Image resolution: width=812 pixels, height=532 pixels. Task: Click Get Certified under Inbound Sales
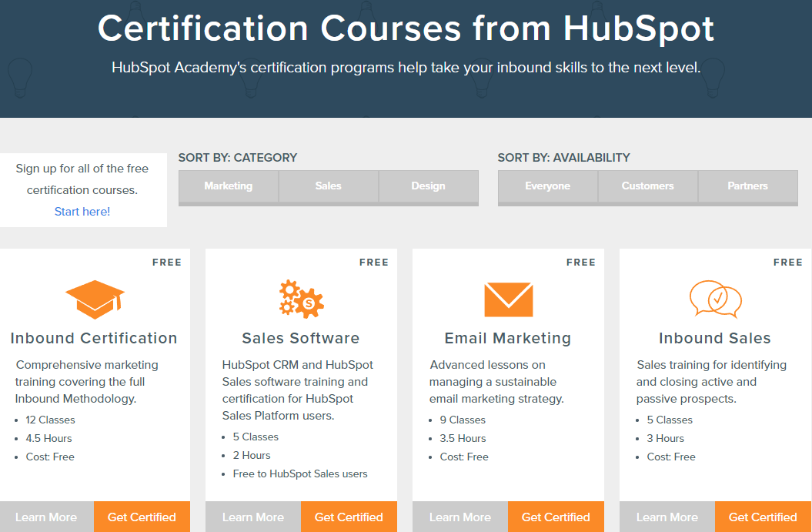pyautogui.click(x=763, y=517)
